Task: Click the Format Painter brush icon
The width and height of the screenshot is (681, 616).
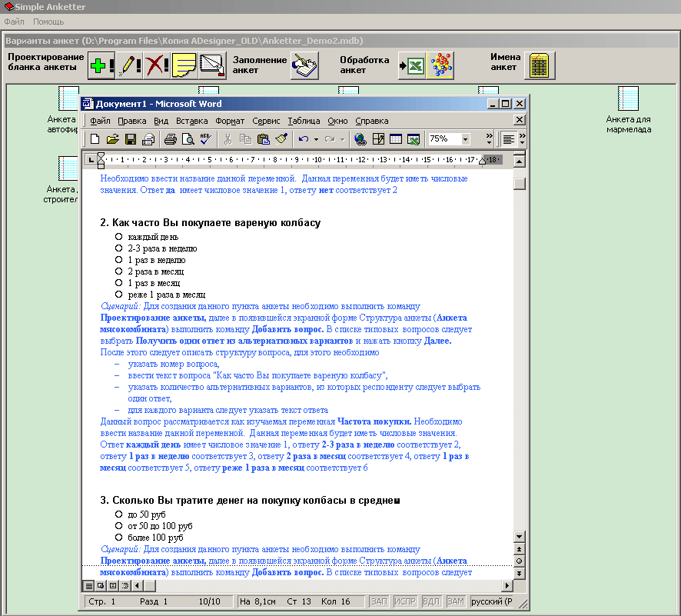Action: (x=281, y=139)
